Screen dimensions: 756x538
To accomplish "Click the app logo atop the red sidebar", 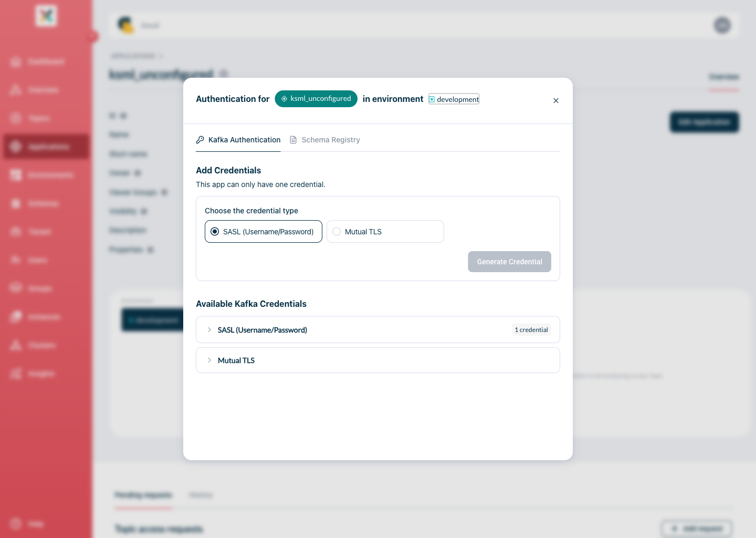I will pos(46,16).
